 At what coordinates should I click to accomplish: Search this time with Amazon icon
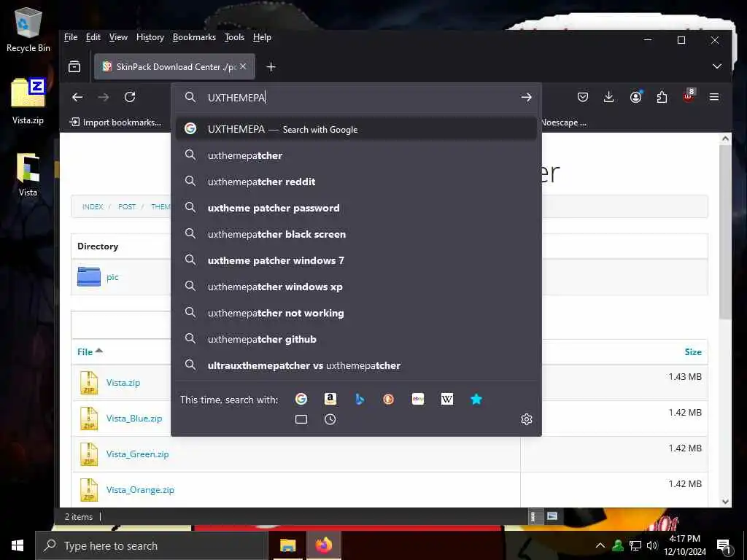coord(330,399)
